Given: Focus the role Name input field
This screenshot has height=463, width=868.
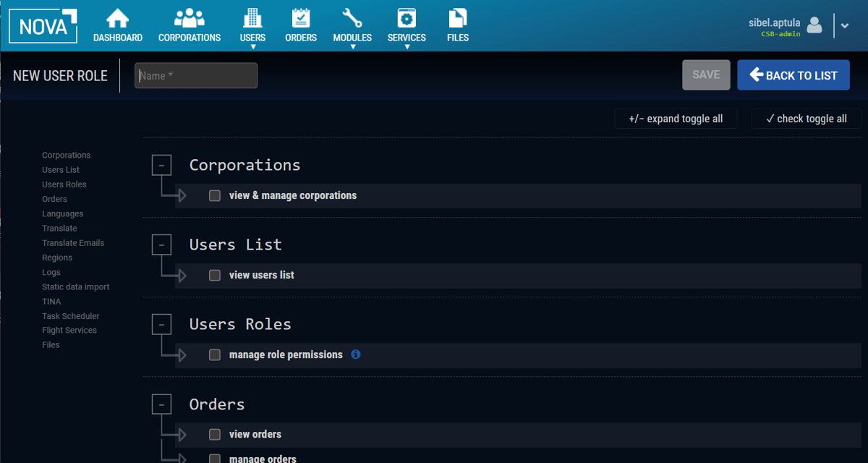Looking at the screenshot, I should tap(196, 75).
